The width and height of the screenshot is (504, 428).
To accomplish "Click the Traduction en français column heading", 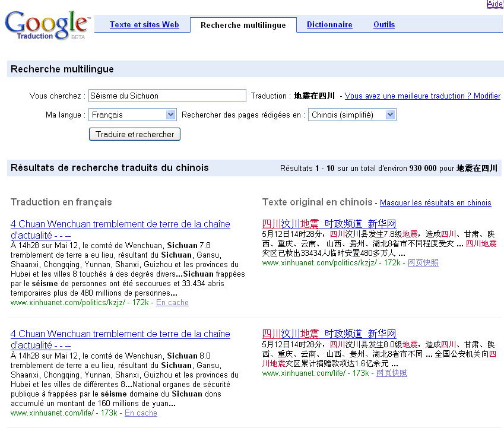I will (x=61, y=202).
